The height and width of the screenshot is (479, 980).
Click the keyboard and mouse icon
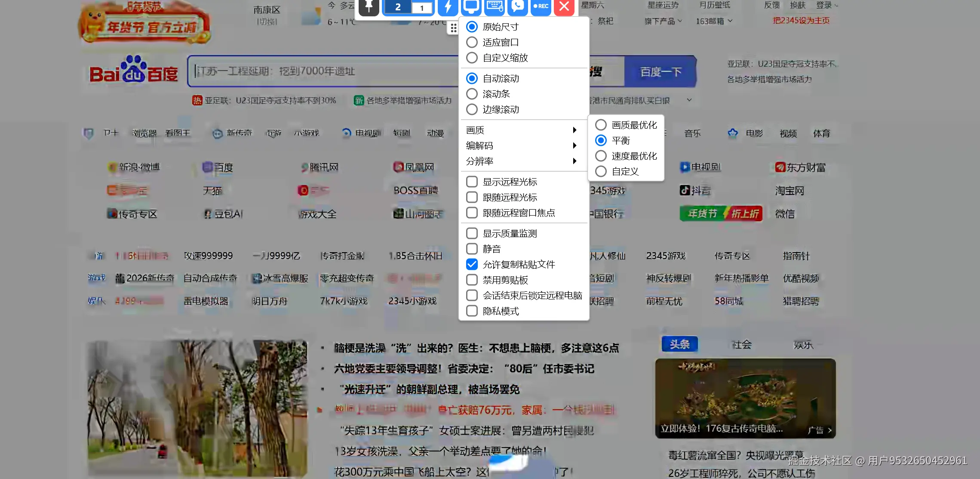point(494,6)
